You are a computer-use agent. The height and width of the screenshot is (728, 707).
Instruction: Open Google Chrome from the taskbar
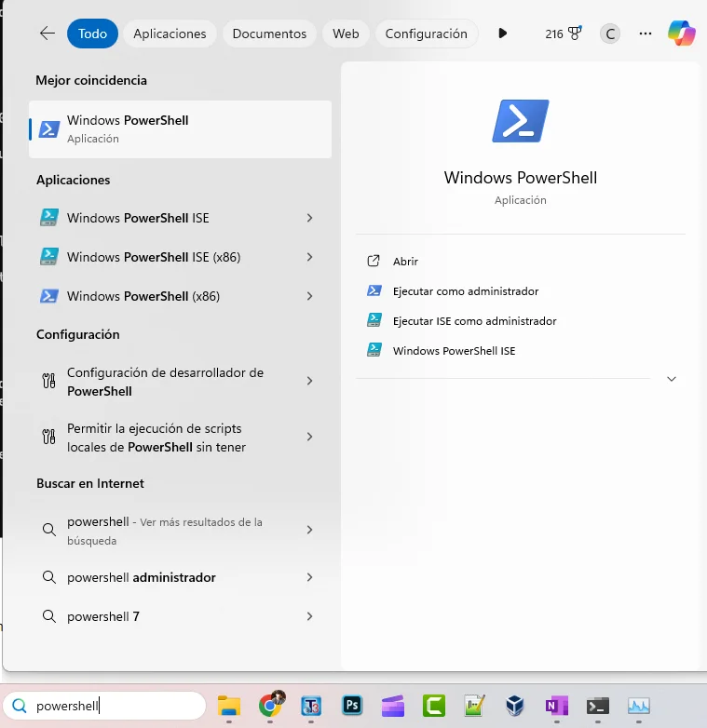pyautogui.click(x=270, y=705)
